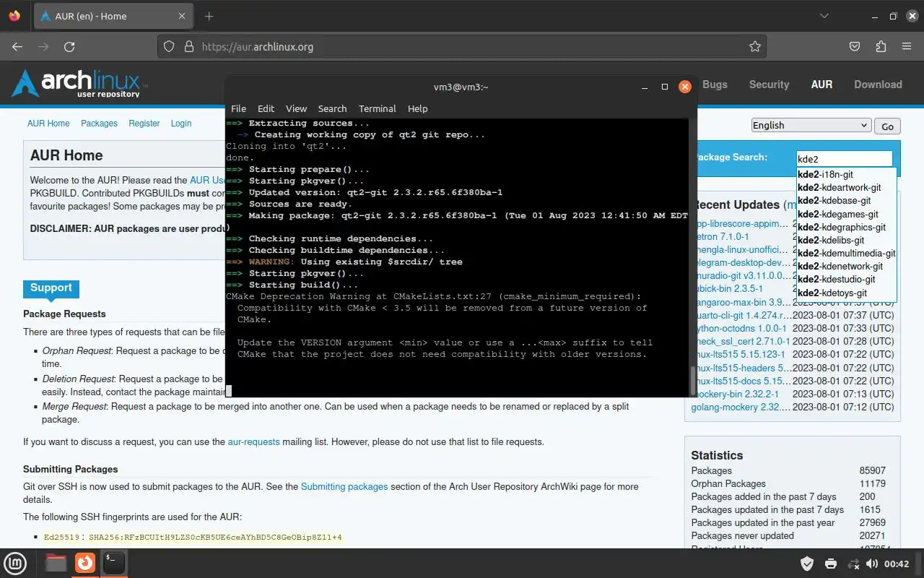Screen dimensions: 924x578
Task: Bookmark this page with the star
Action: 755,46
